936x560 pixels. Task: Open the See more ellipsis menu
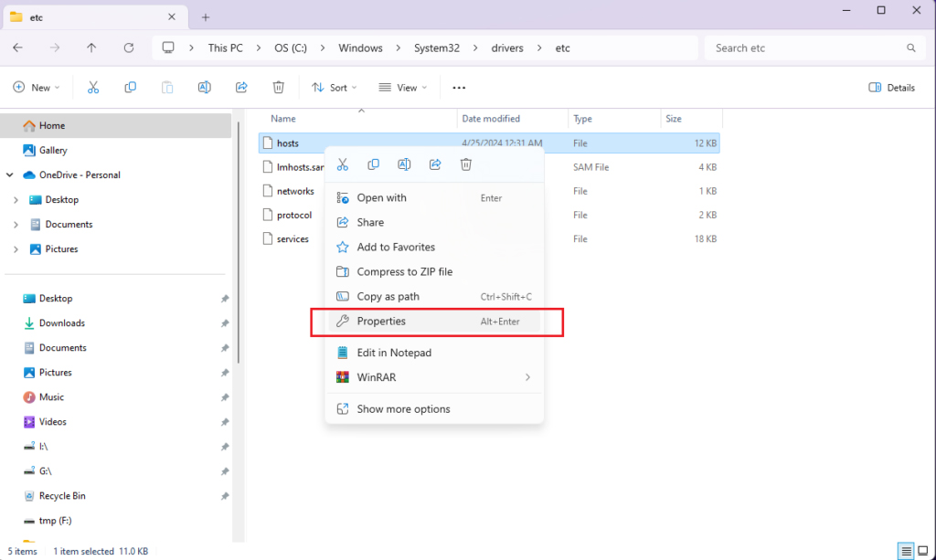(x=459, y=88)
